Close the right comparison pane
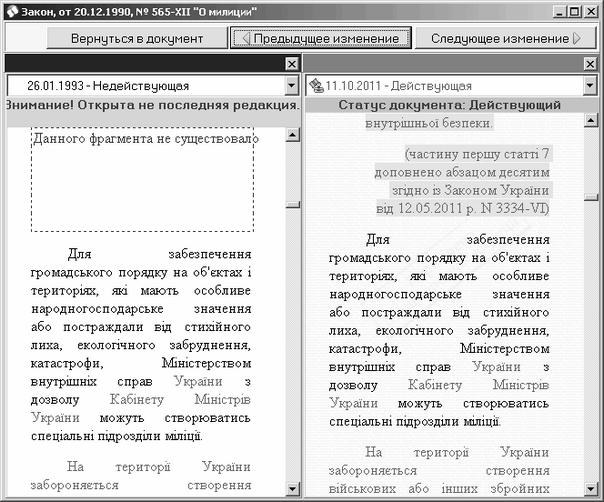This screenshot has height=502, width=604. [x=591, y=64]
